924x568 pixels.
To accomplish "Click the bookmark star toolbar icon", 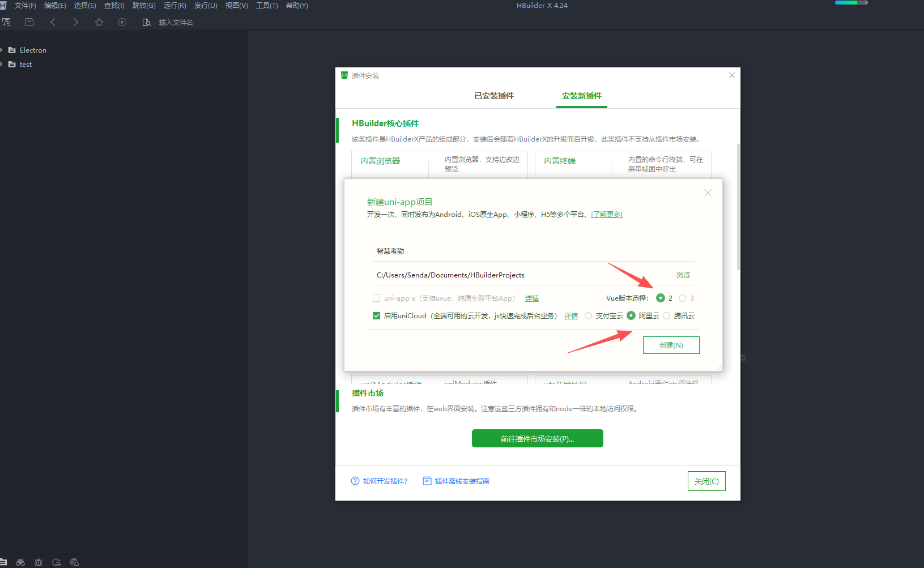I will tap(99, 22).
